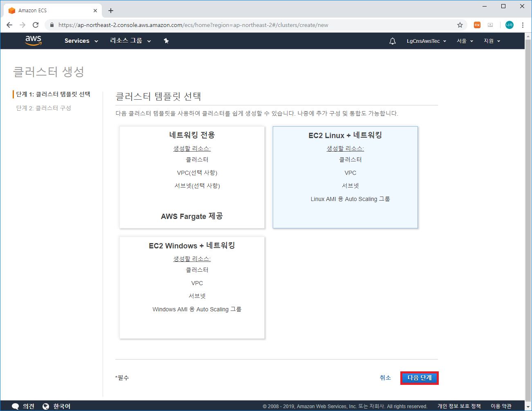
Task: Click the browser back arrow
Action: [9, 25]
